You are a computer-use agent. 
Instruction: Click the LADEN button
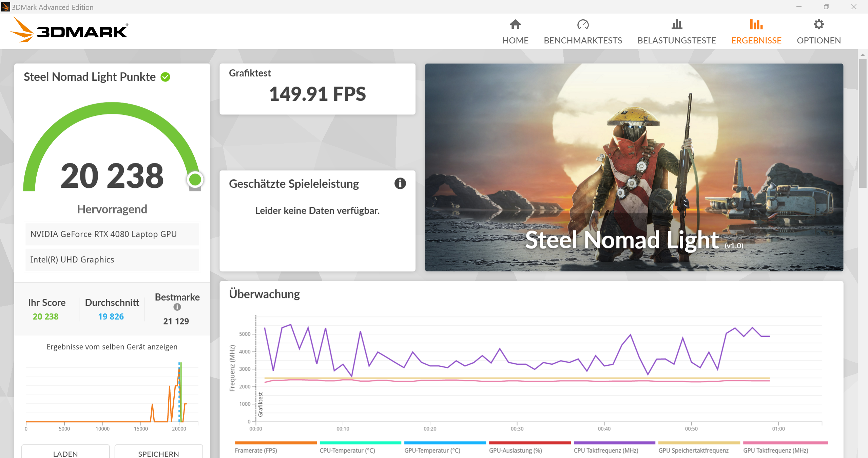65,454
